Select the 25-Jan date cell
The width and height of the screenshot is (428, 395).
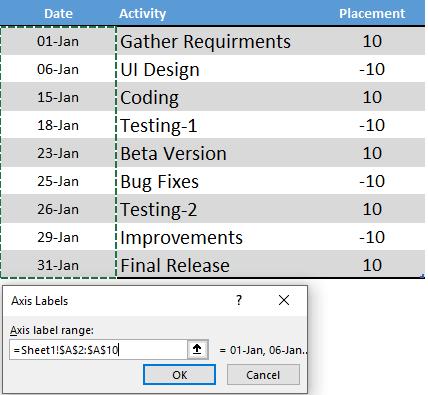(x=58, y=181)
